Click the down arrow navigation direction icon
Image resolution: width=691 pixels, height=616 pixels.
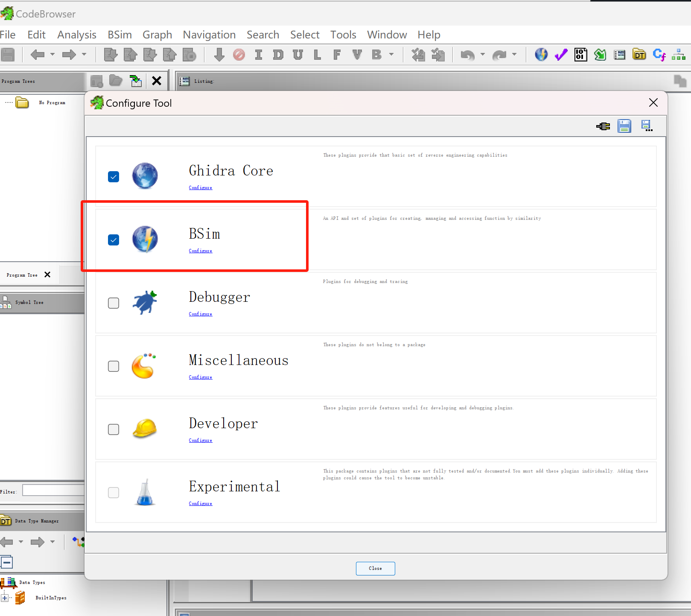[219, 55]
